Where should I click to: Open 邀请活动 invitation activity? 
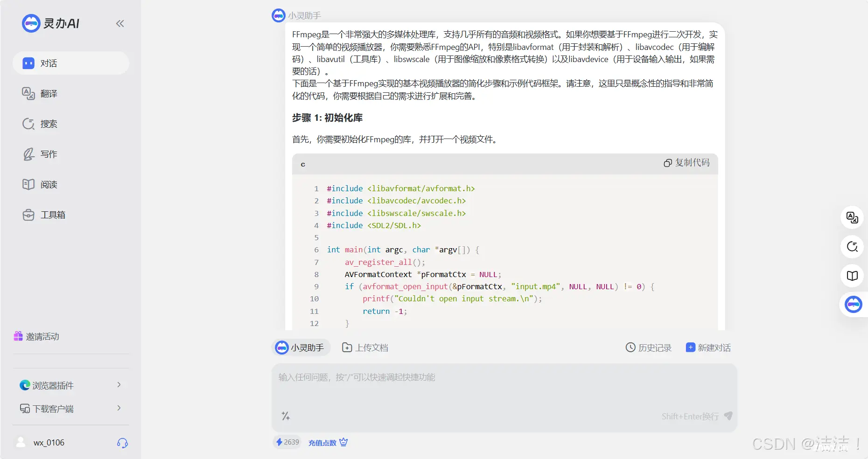point(36,336)
